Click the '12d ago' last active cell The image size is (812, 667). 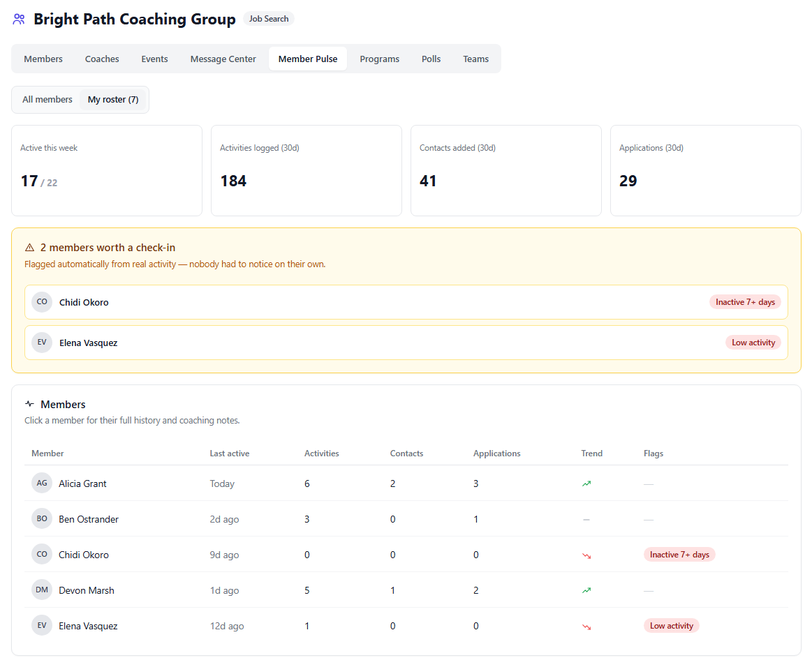pos(227,626)
